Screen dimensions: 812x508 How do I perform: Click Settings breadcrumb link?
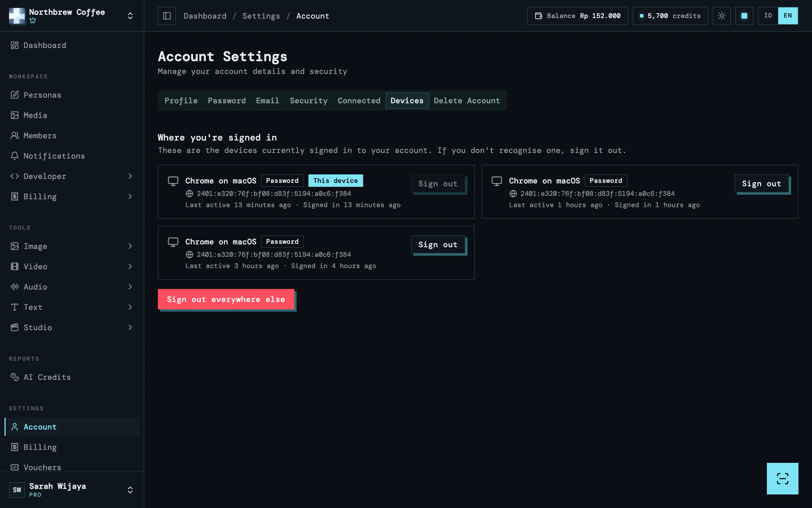tap(261, 16)
